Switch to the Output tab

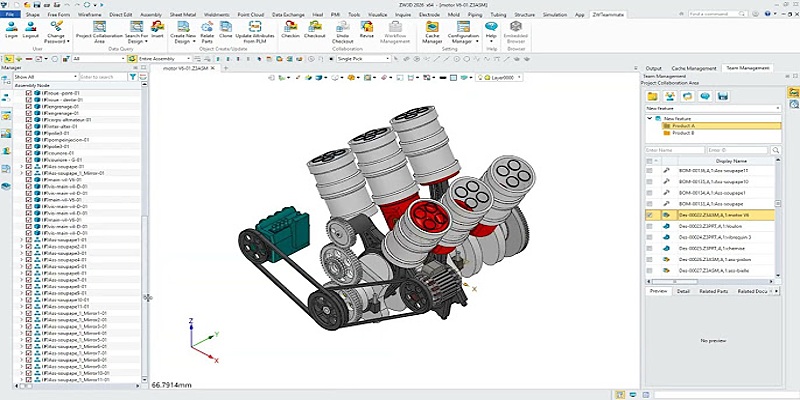tap(653, 68)
